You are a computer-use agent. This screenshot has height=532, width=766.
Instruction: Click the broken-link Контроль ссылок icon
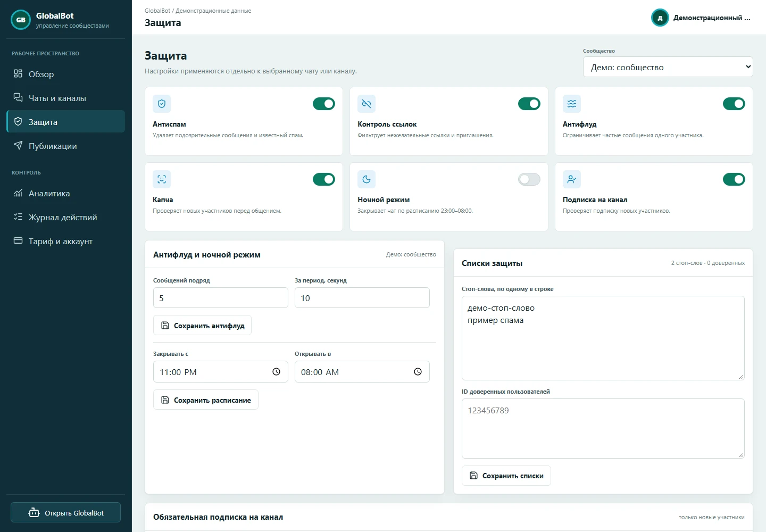click(367, 104)
